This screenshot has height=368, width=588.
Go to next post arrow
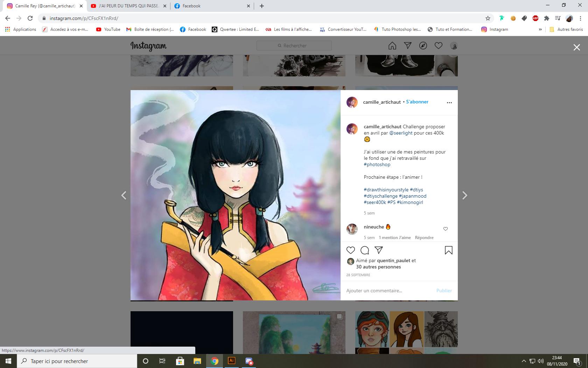click(x=464, y=195)
